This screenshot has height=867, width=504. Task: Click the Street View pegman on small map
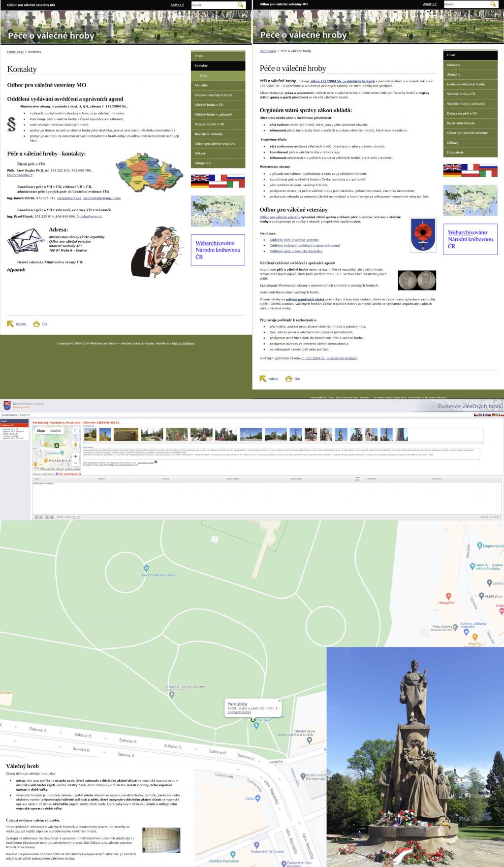coord(75,445)
